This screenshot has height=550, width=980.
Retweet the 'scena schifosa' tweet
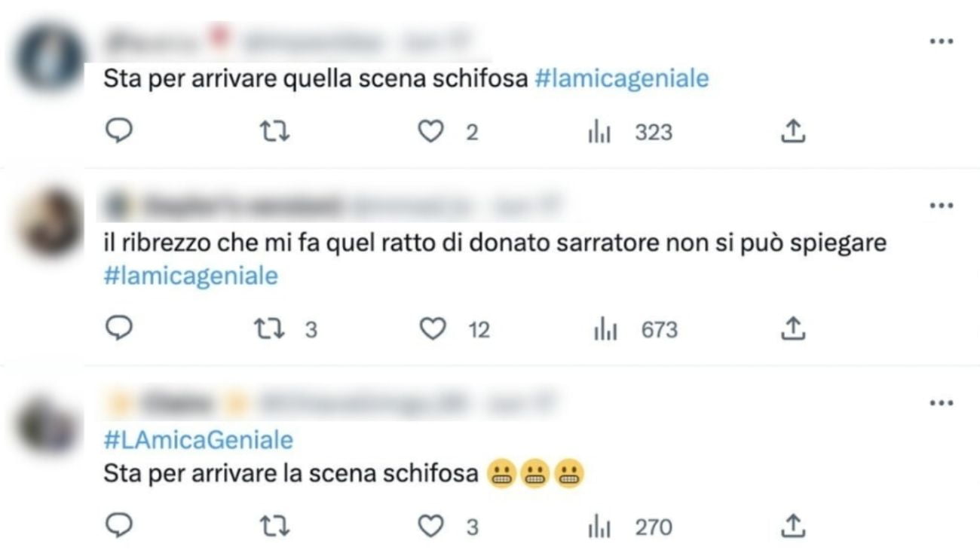tap(275, 131)
